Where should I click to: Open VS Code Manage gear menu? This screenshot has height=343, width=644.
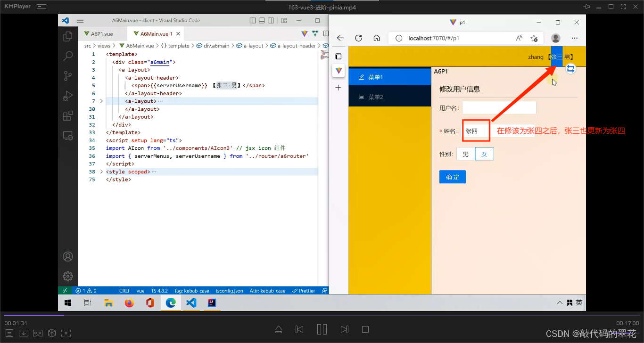68,276
